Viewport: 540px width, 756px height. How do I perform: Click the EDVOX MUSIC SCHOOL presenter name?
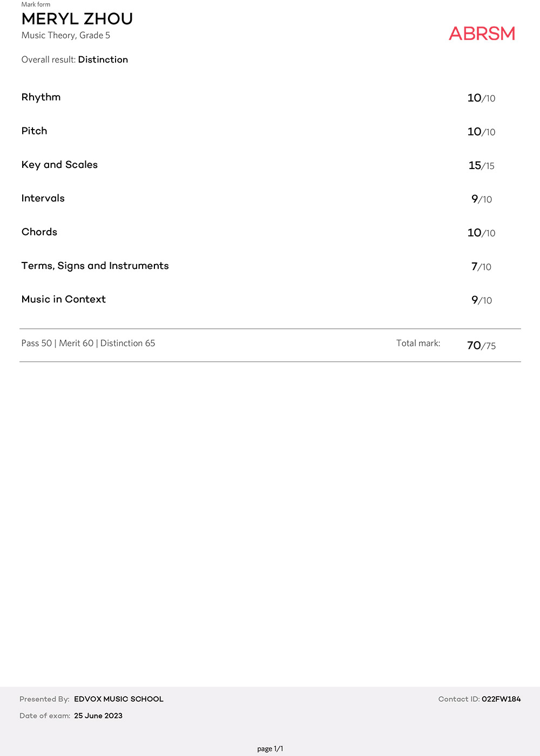coord(119,699)
